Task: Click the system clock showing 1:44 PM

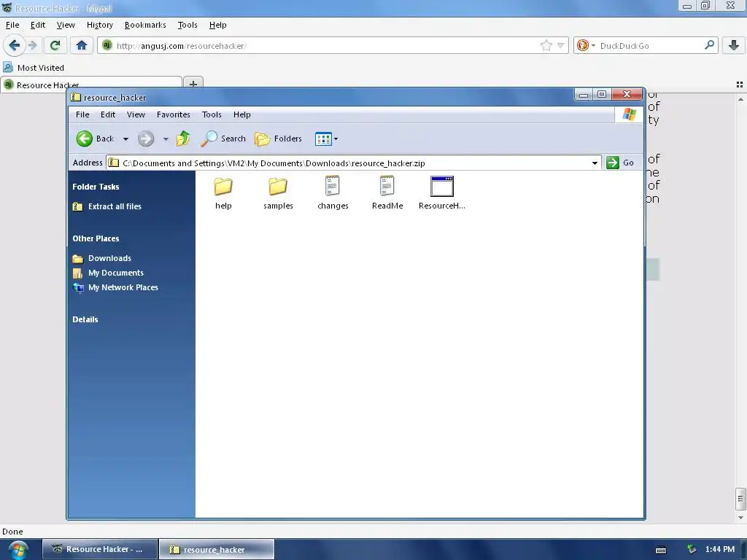Action: (720, 549)
